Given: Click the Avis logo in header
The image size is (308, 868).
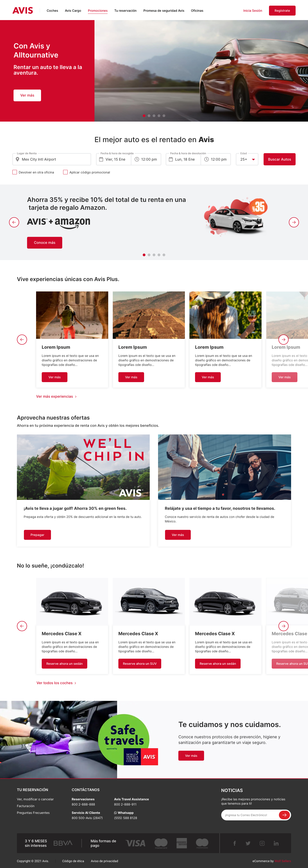Looking at the screenshot, I should (23, 10).
